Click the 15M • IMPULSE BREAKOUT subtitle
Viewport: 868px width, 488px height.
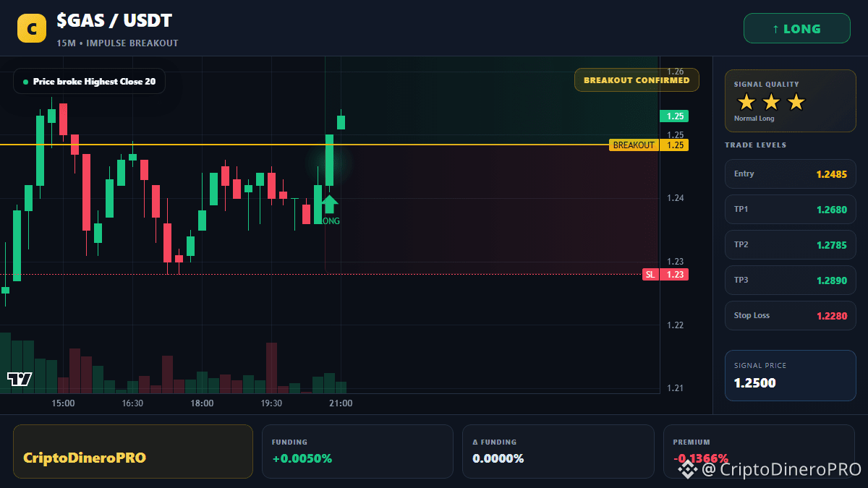(117, 43)
